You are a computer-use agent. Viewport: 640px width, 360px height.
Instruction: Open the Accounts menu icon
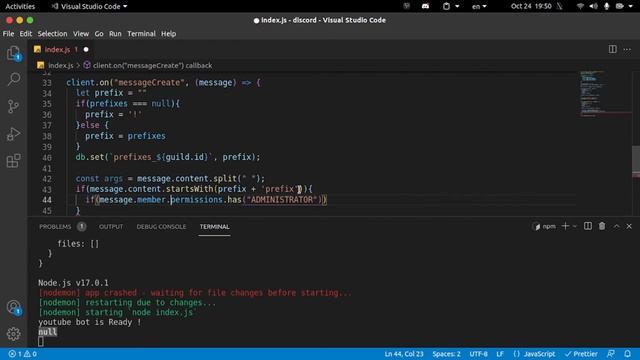point(13,307)
